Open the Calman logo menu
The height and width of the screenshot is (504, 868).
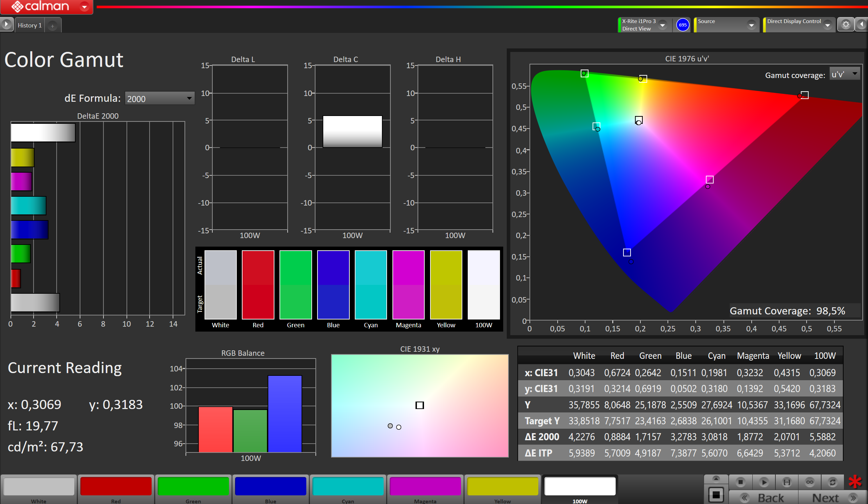46,6
